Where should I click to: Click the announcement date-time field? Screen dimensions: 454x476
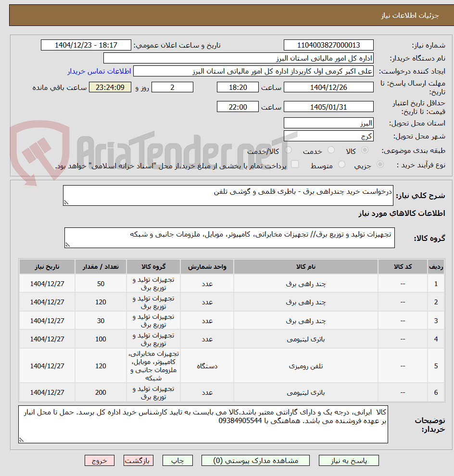(x=86, y=45)
